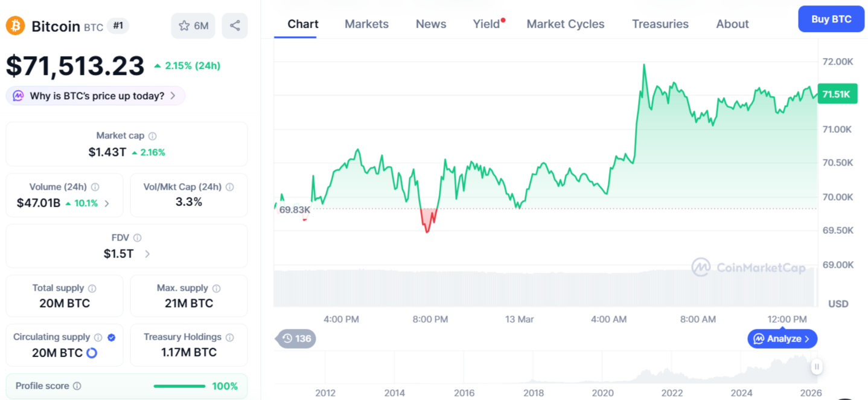Add Bitcoin to watchlist via star icon
Image resolution: width=868 pixels, height=400 pixels.
[x=183, y=25]
